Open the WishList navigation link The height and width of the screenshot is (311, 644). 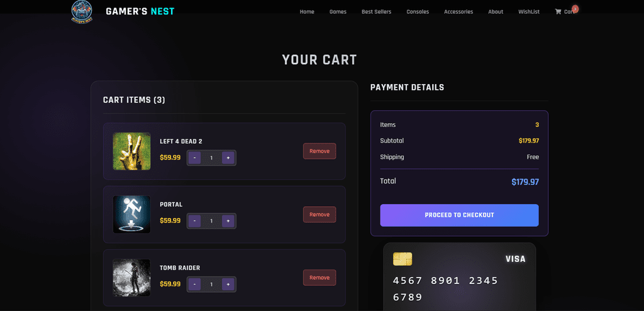point(529,11)
